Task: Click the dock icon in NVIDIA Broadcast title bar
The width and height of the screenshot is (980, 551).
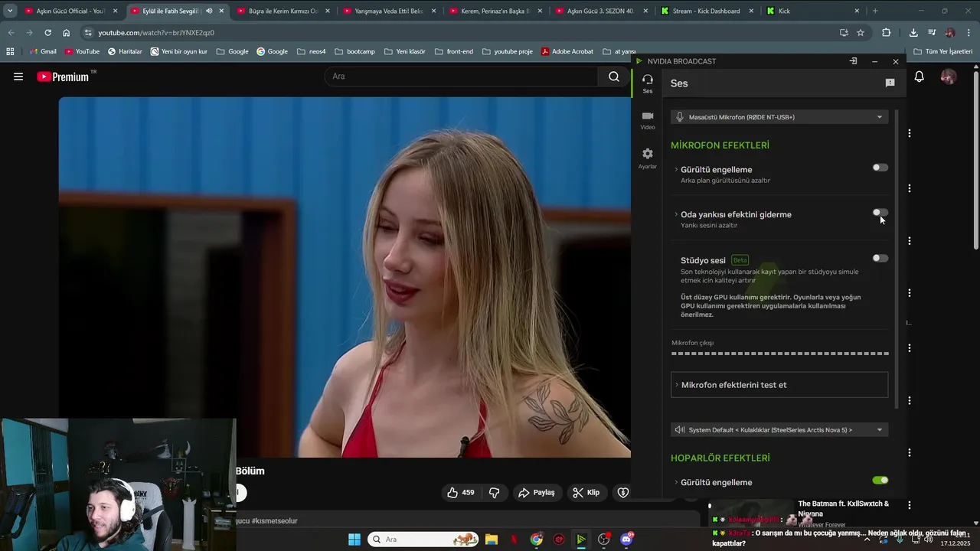Action: (853, 61)
